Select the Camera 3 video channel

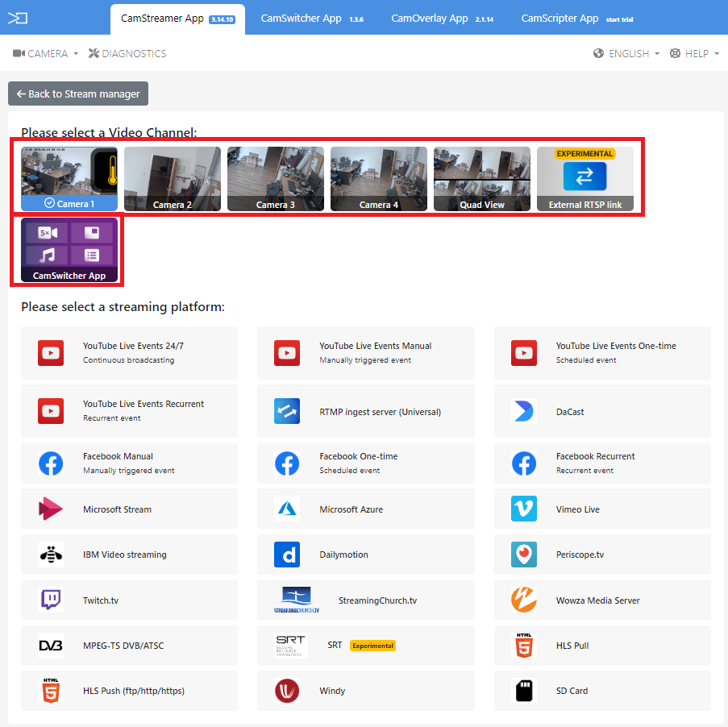click(276, 179)
